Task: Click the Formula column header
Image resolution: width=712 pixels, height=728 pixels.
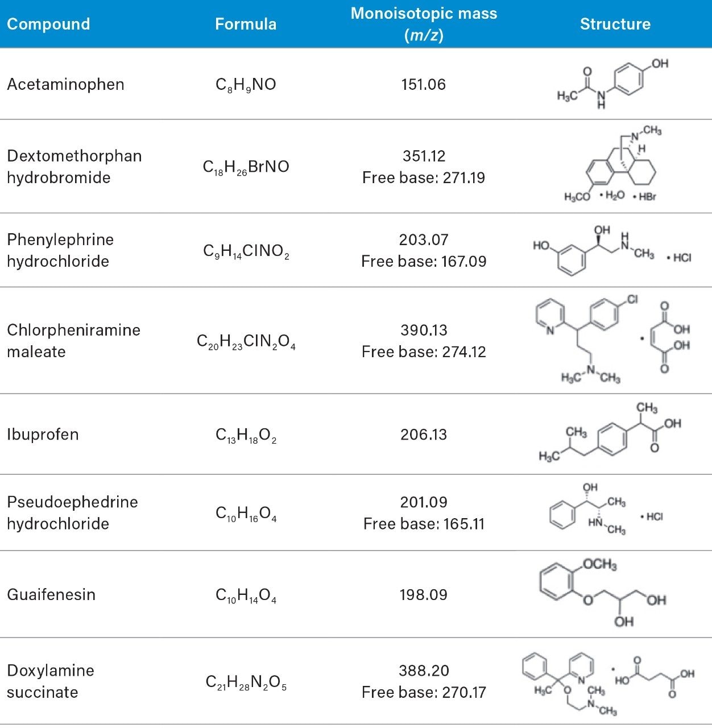Action: click(246, 24)
